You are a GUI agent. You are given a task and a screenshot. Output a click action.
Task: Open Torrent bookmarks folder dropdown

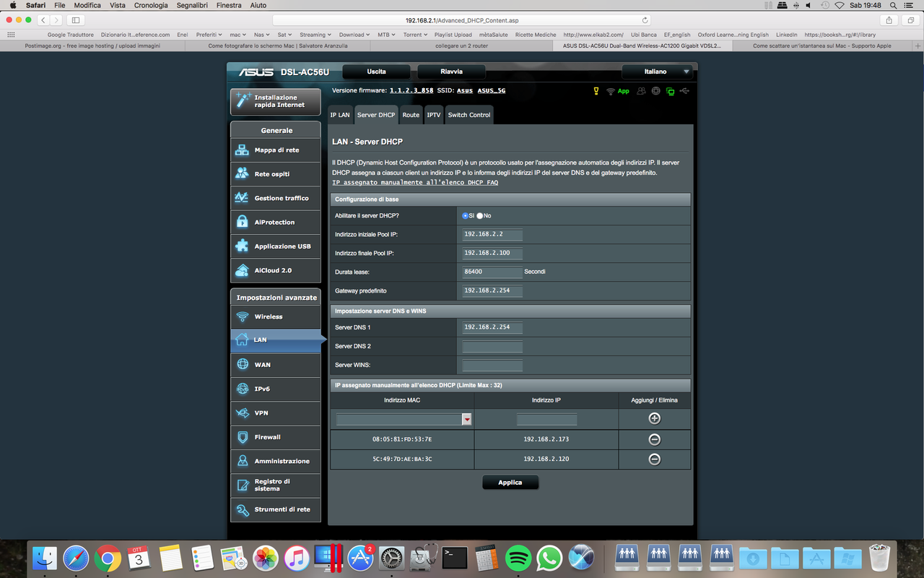click(x=416, y=35)
